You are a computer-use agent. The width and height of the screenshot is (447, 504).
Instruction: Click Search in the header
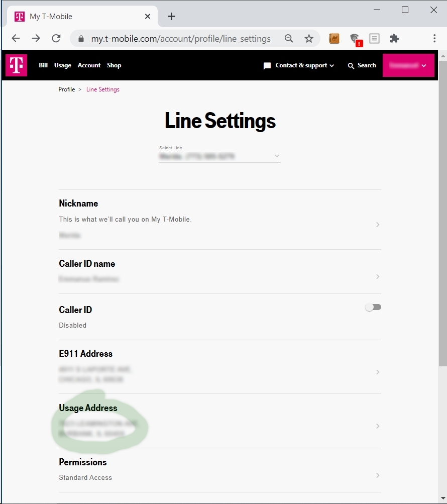(x=362, y=65)
